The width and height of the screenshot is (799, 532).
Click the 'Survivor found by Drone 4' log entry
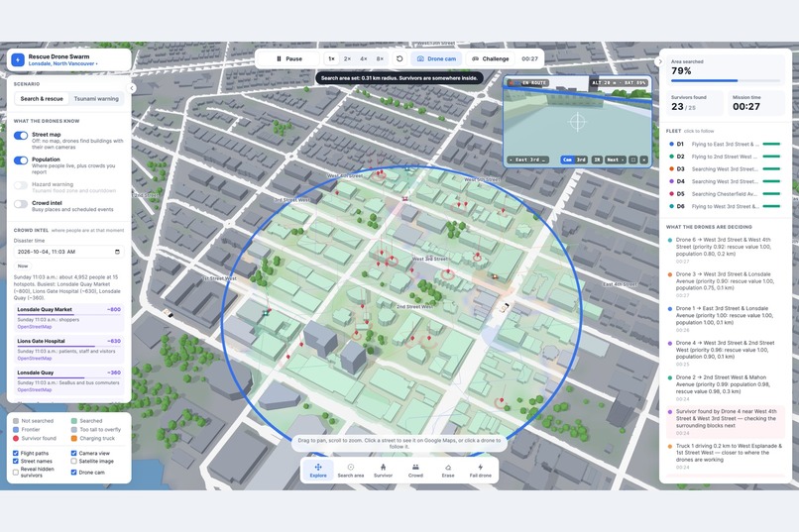point(725,422)
